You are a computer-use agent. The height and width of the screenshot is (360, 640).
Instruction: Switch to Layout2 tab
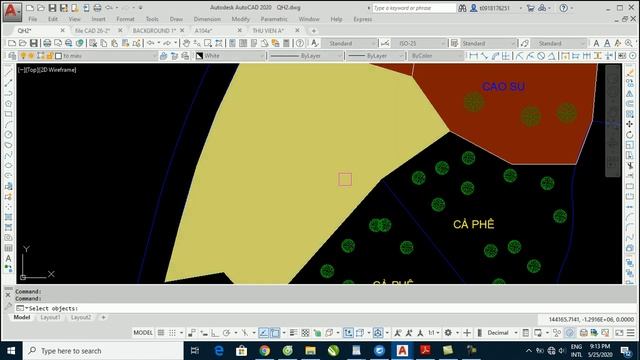coord(81,318)
